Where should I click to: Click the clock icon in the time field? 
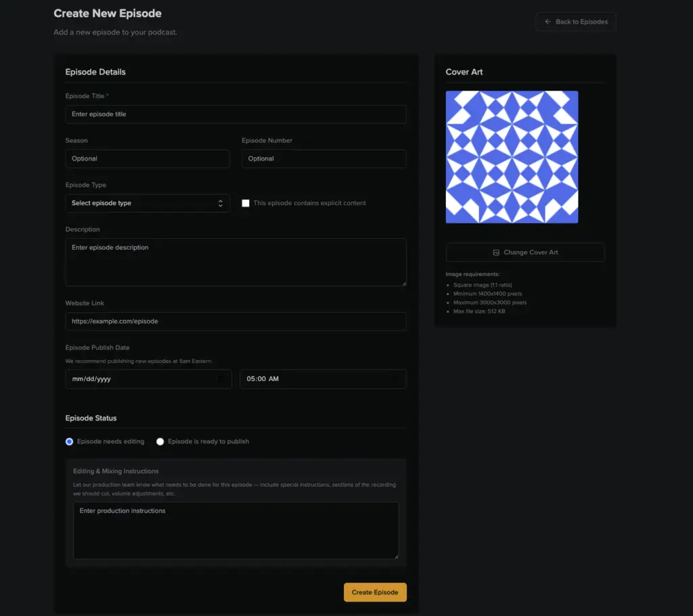[397, 379]
